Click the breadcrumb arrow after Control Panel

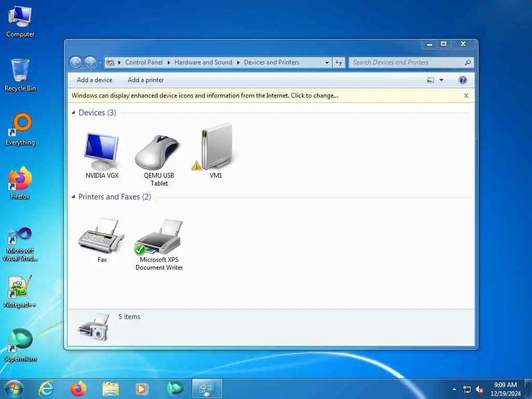pyautogui.click(x=169, y=62)
